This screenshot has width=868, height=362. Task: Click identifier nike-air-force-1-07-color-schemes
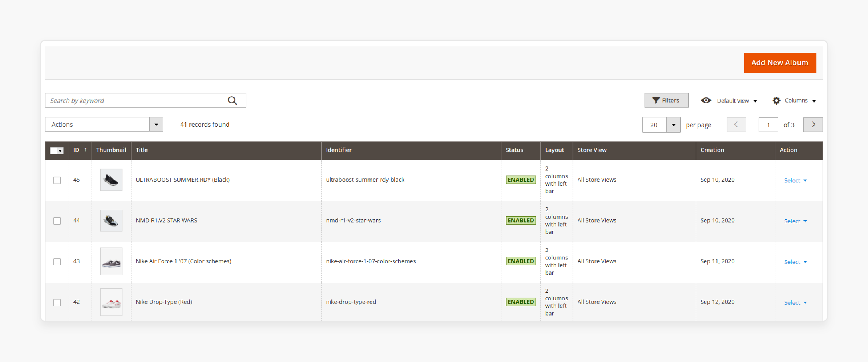click(x=371, y=261)
